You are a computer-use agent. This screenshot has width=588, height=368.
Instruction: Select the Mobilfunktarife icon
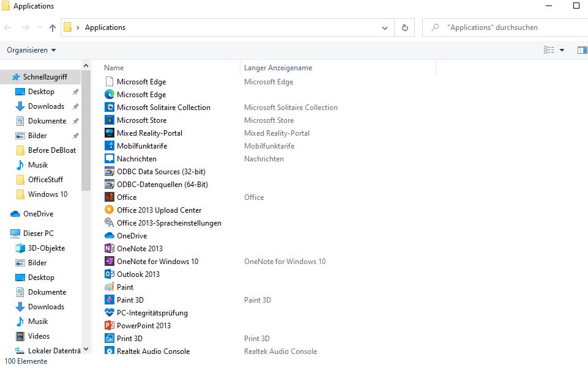pyautogui.click(x=109, y=145)
